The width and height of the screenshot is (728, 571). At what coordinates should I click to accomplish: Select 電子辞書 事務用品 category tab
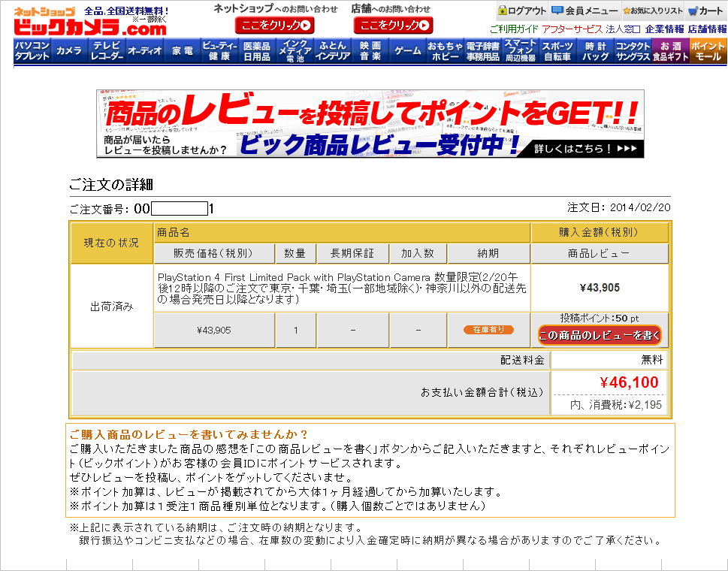(x=483, y=50)
